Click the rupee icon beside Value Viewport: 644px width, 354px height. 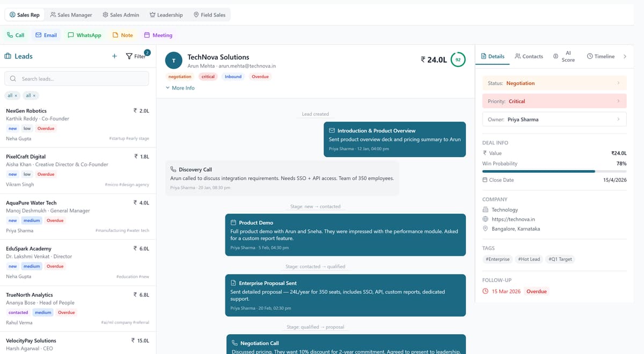pyautogui.click(x=485, y=153)
